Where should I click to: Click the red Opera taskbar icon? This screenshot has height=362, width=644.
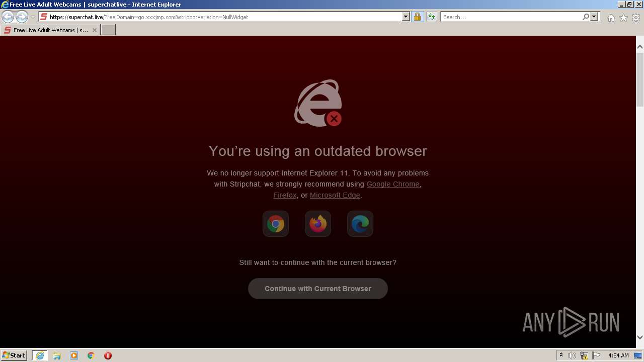click(108, 355)
